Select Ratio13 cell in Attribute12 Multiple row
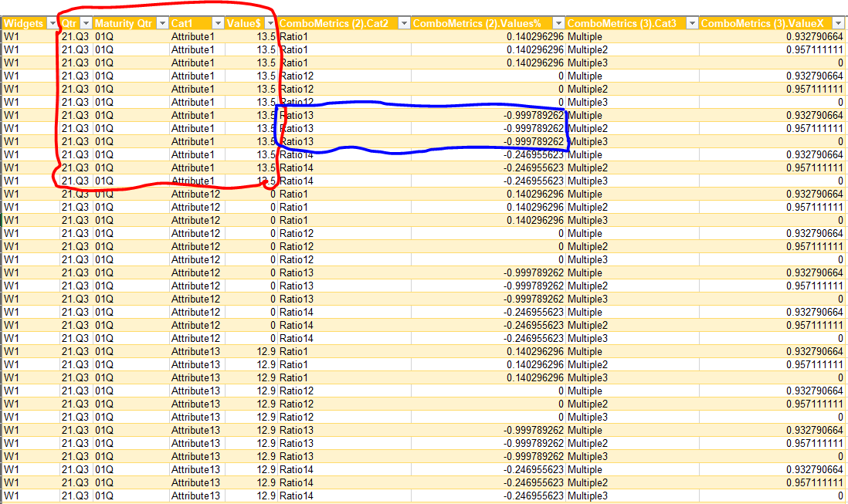 pyautogui.click(x=344, y=272)
